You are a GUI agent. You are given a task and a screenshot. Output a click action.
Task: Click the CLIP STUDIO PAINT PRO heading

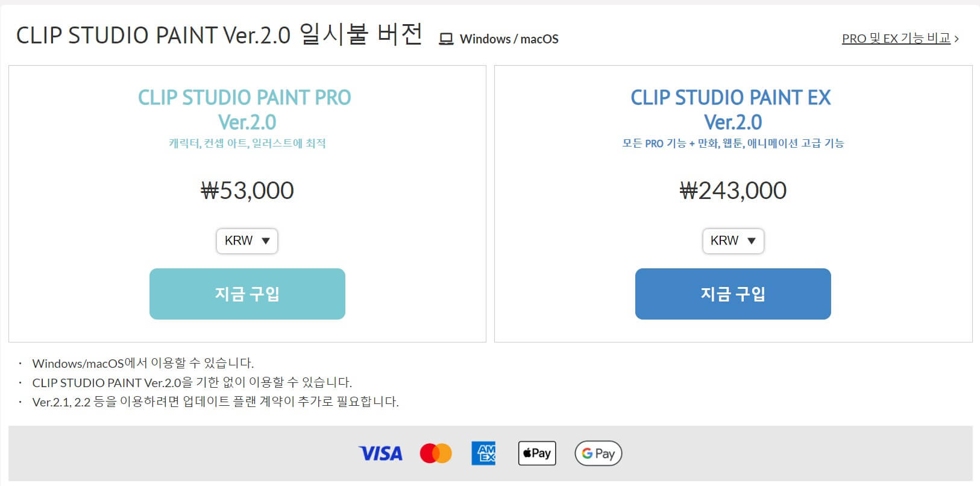tap(246, 97)
